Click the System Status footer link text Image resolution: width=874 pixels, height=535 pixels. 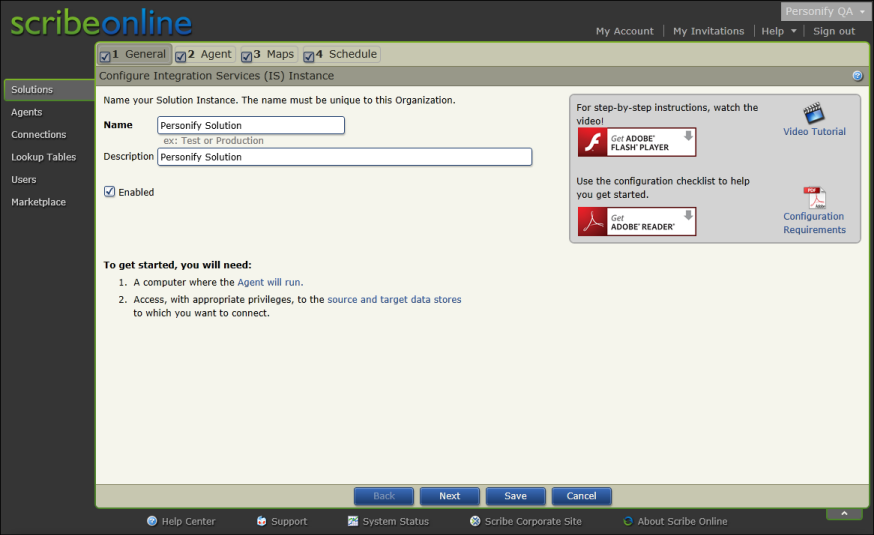(396, 522)
